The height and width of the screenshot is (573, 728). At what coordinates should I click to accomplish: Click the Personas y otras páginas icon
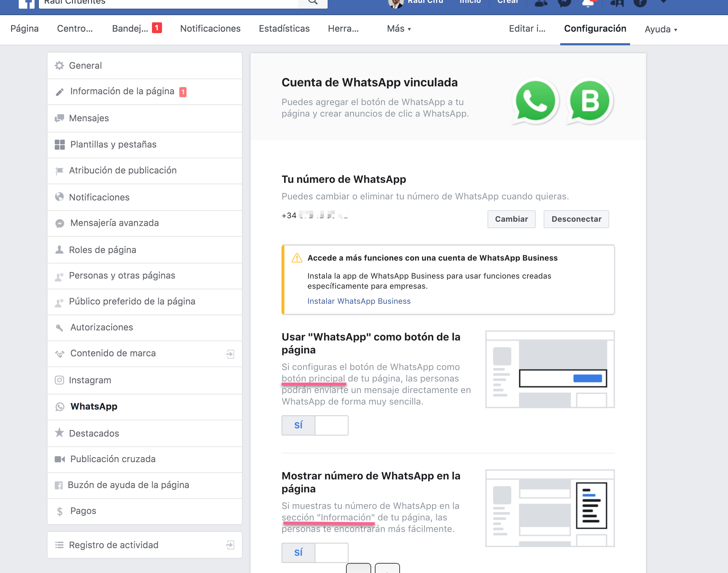[x=59, y=276]
